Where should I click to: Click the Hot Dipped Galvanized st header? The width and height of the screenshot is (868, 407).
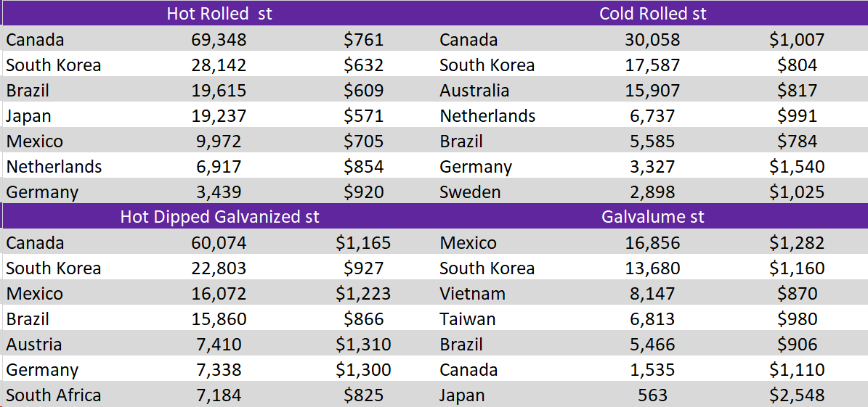219,217
